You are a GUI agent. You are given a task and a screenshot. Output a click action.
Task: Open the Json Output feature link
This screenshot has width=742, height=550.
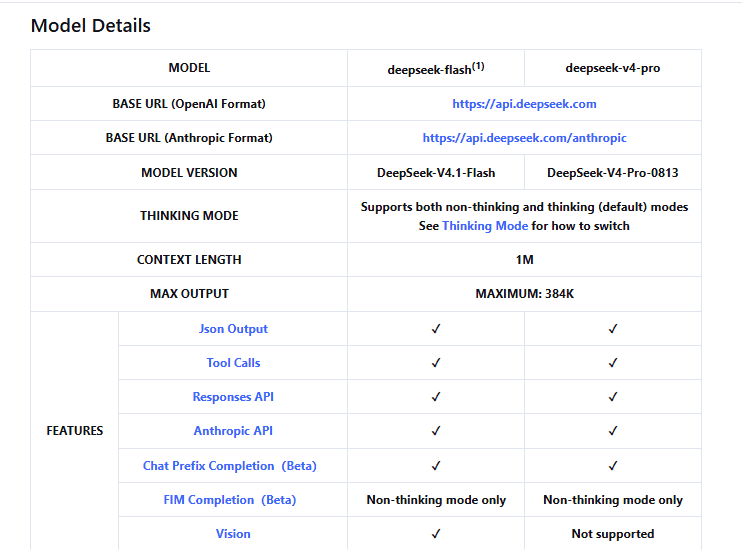tap(233, 328)
